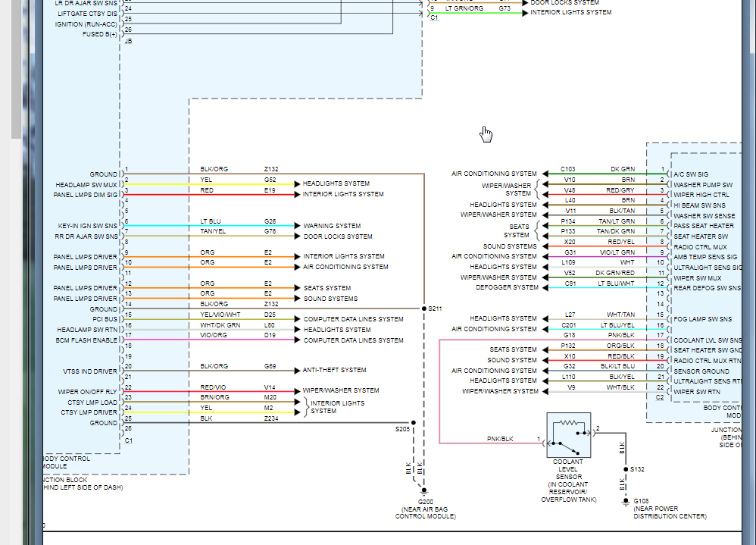Screen dimensions: 756x545
Task: Click the E19 circuit code
Action: [x=270, y=190]
